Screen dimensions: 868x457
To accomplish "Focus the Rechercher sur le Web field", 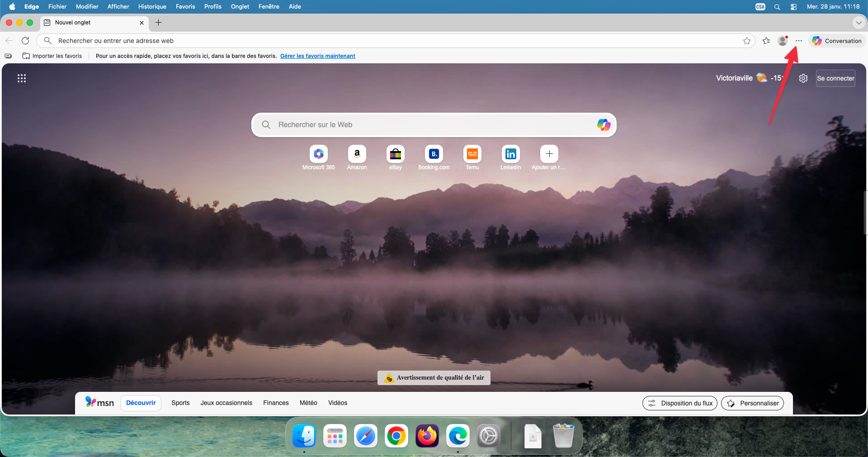I will 434,125.
